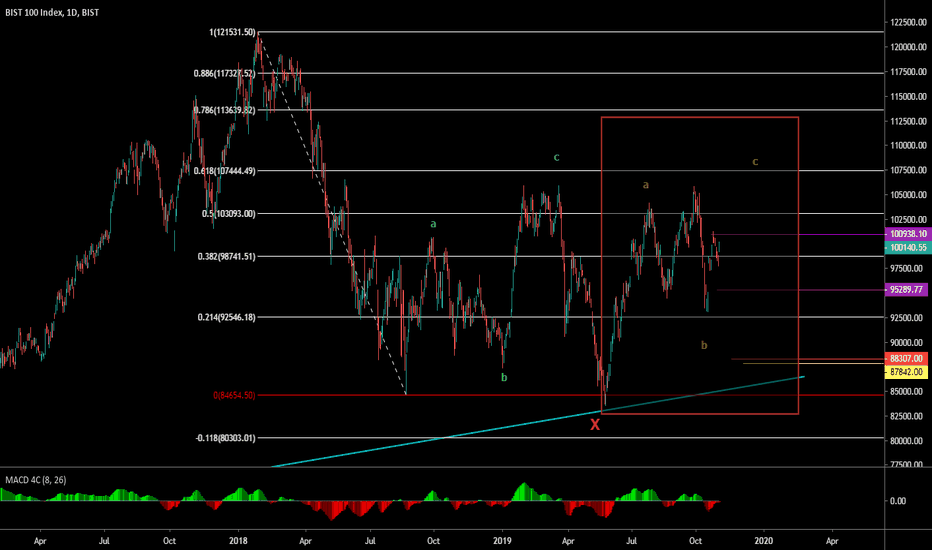Select the 0.5(103093.00) retracement label
Image resolution: width=932 pixels, height=550 pixels.
tap(228, 213)
